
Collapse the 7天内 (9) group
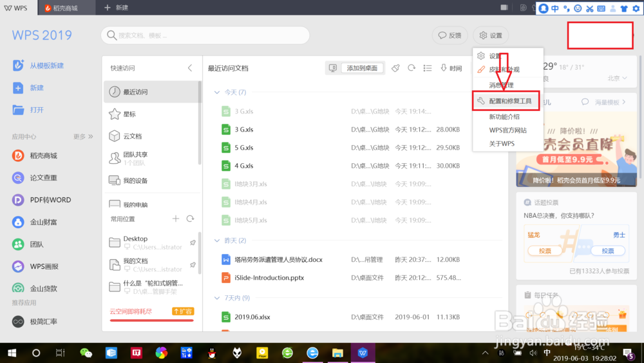click(x=217, y=298)
